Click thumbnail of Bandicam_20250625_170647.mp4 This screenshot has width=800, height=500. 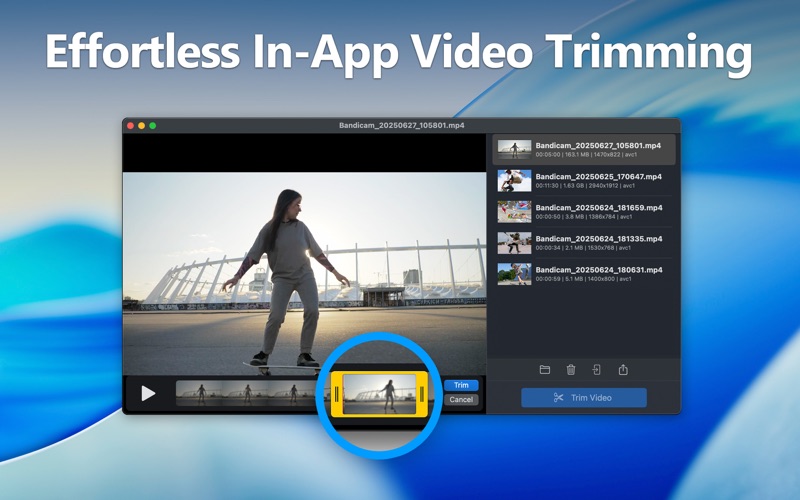[514, 181]
